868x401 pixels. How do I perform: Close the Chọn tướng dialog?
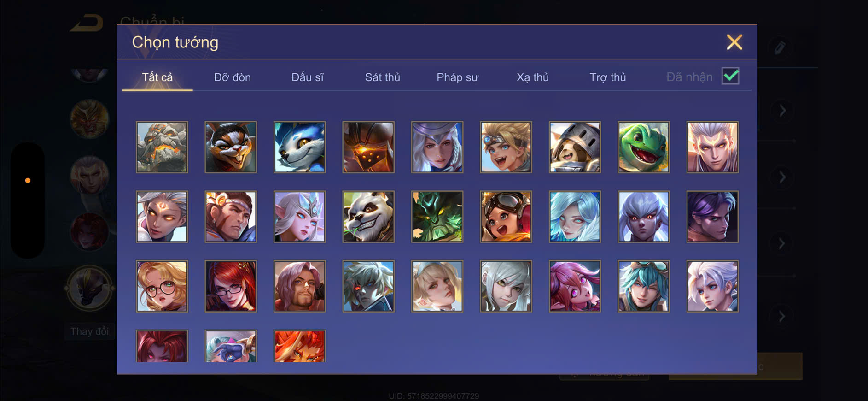click(734, 42)
